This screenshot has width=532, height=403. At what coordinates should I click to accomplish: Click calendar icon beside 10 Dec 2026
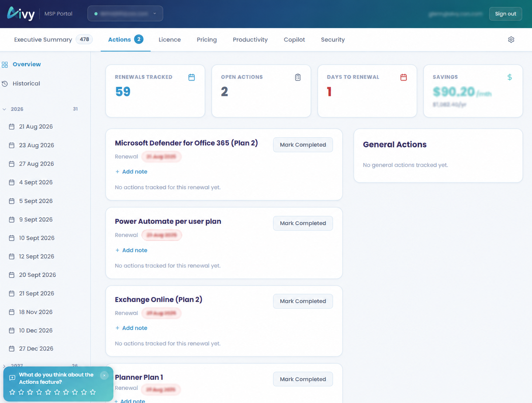(12, 330)
